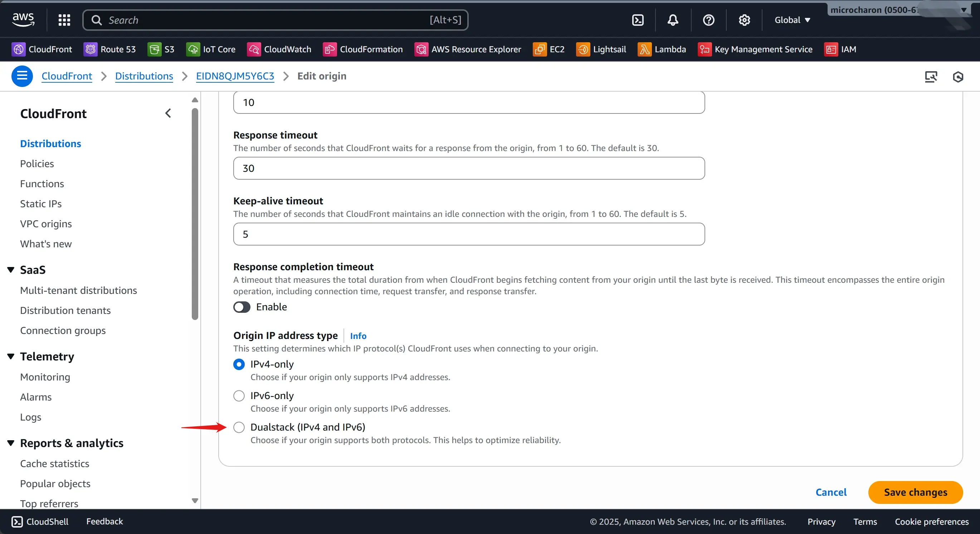980x534 pixels.
Task: Collapse the Reports & analytics section
Action: pos(11,443)
